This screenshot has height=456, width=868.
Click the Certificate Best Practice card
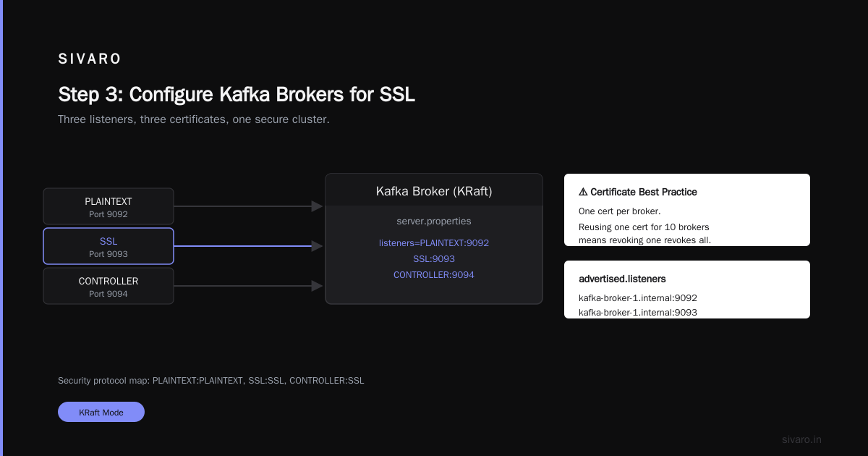(687, 210)
